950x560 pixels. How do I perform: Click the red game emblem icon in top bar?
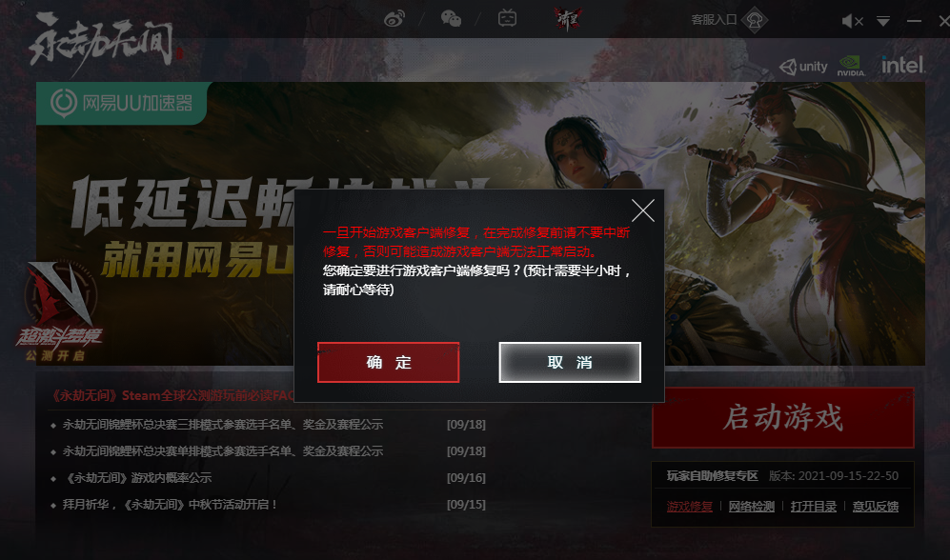tap(568, 19)
